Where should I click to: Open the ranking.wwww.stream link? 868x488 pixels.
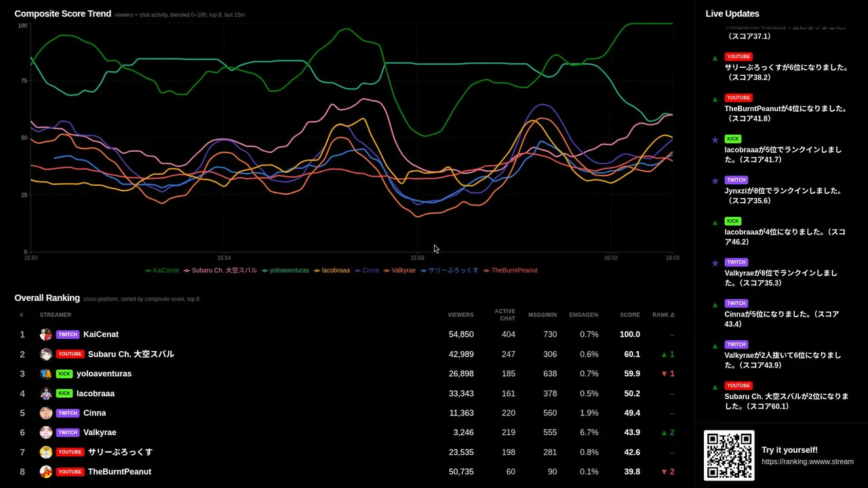(808, 462)
